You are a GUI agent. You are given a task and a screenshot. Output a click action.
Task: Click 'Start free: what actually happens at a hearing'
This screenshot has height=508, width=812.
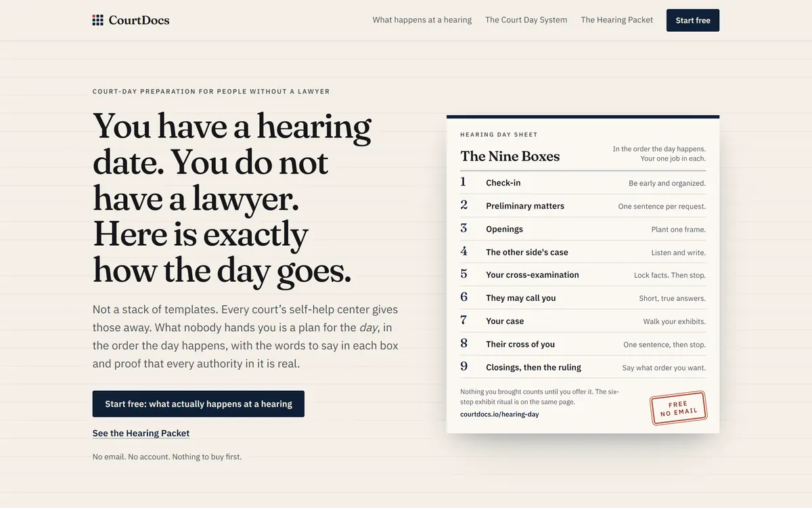(198, 404)
